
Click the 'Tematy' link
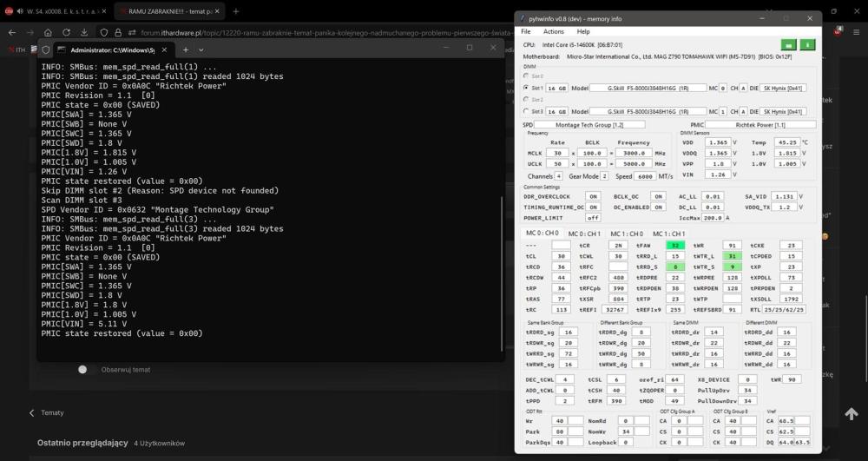click(52, 413)
